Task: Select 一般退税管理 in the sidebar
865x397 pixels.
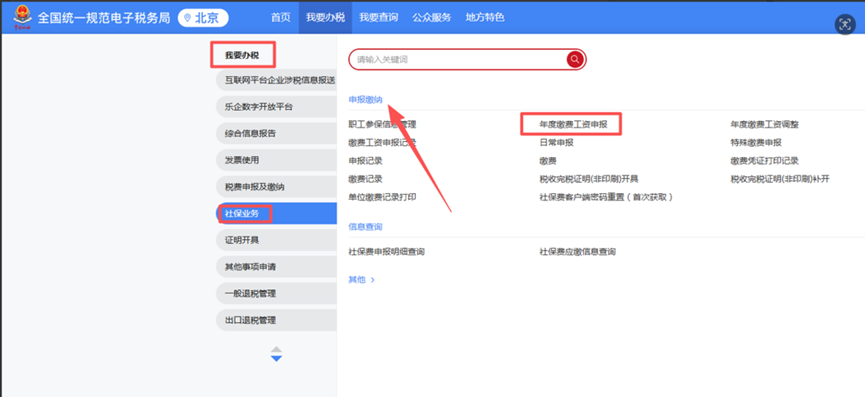Action: click(276, 293)
